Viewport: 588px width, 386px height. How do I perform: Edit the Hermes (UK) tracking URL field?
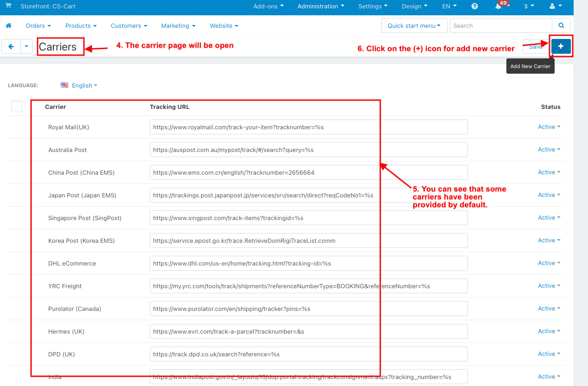309,331
